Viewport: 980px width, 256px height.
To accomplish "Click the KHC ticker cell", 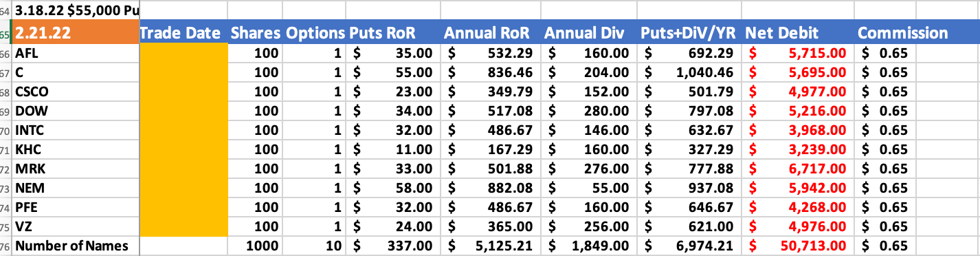I will pos(75,149).
